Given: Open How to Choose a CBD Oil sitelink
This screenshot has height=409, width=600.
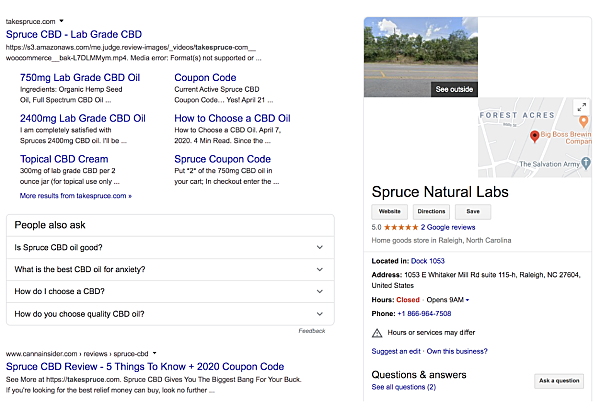Looking at the screenshot, I should 232,119.
